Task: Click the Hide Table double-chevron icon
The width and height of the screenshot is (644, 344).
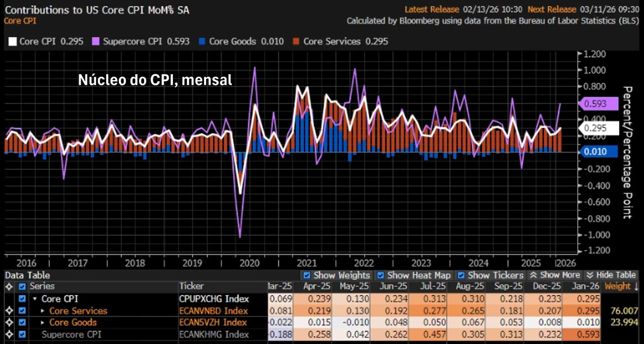Action: pos(589,275)
